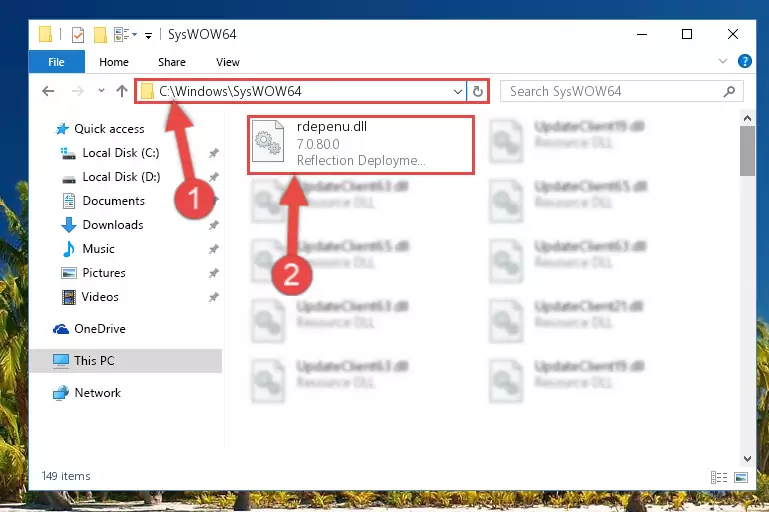Switch to the Home ribbon tab
Screen dimensions: 769x512
coord(114,62)
